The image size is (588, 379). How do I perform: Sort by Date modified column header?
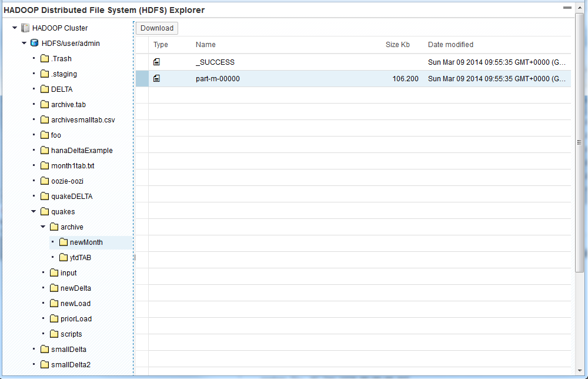tap(450, 45)
